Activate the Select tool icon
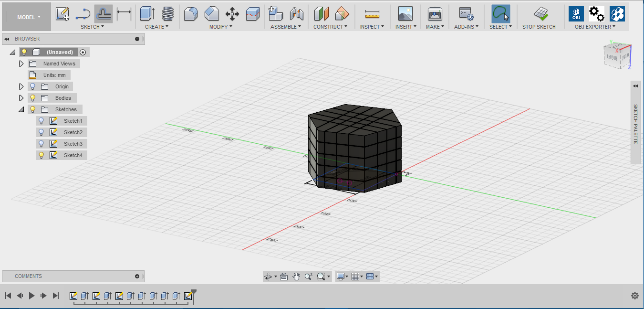Screen dimensions: 644x309 pos(500,14)
